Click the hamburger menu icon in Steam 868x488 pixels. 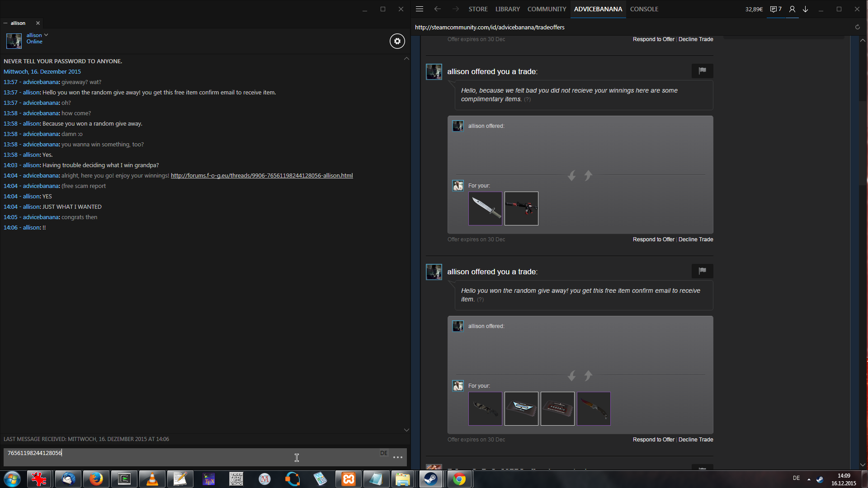(420, 9)
